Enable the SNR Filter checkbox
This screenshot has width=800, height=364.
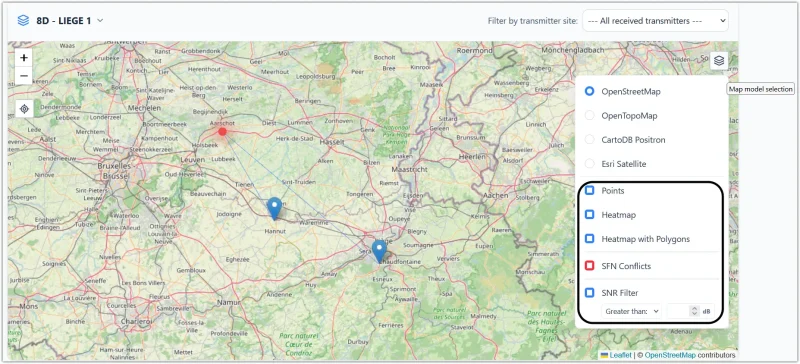589,293
